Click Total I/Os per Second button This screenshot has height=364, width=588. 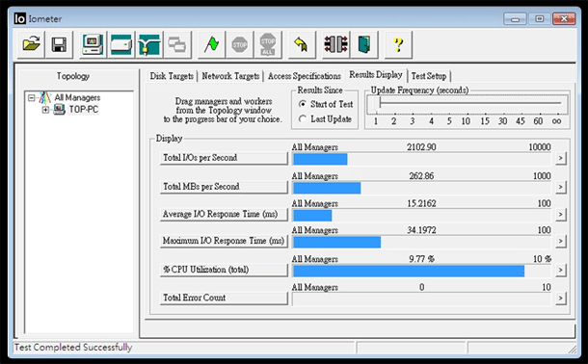pos(224,158)
